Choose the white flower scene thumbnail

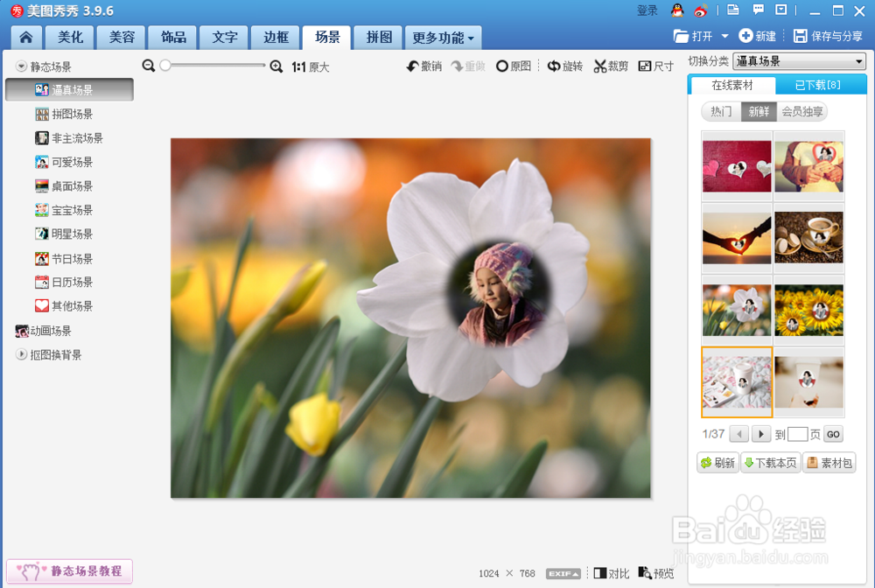(x=737, y=310)
